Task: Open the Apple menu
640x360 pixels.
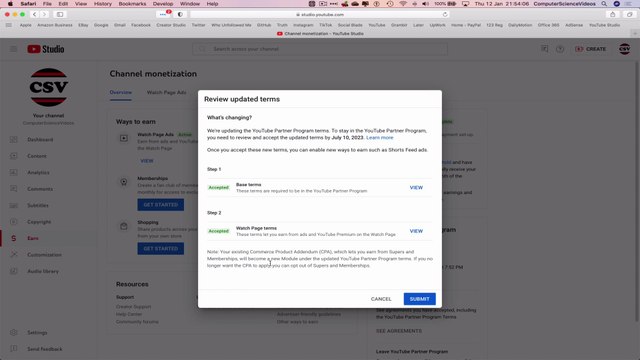Action: (10, 4)
